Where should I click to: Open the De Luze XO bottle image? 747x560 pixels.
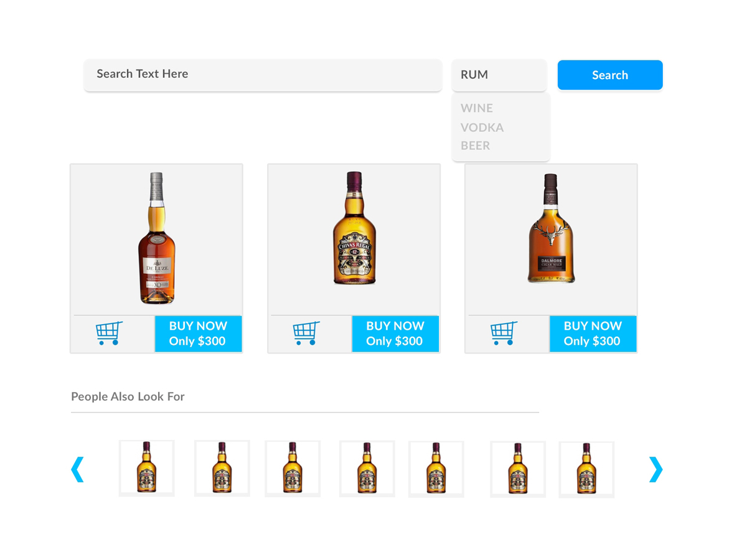[x=156, y=238]
